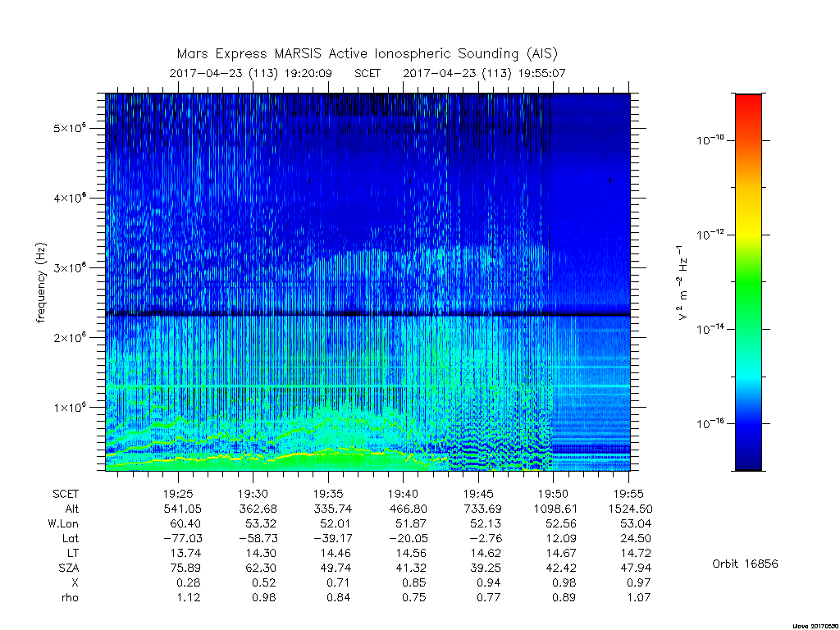Viewport: 840px width, 630px height.
Task: Select the SZA row label
Action: pyautogui.click(x=69, y=568)
